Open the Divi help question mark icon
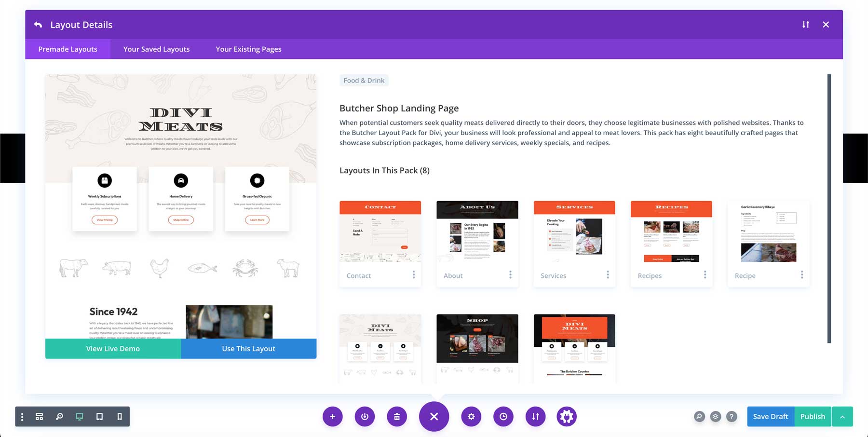Image resolution: width=868 pixels, height=437 pixels. 732,416
